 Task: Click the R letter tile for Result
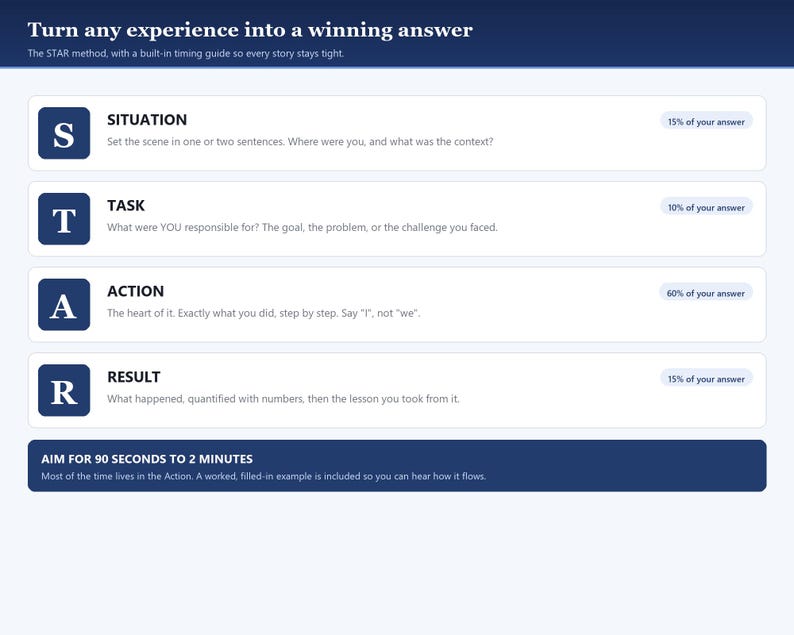tap(64, 390)
